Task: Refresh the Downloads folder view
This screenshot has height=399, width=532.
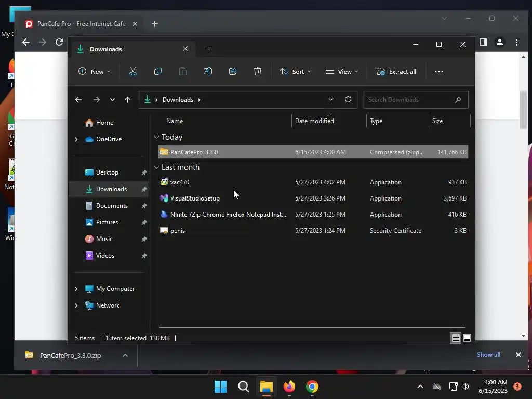Action: (348, 99)
